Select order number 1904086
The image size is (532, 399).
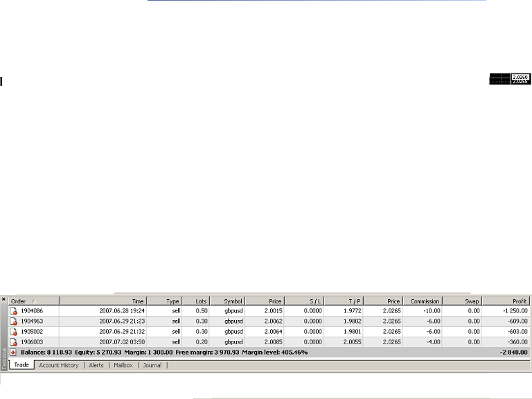32,311
